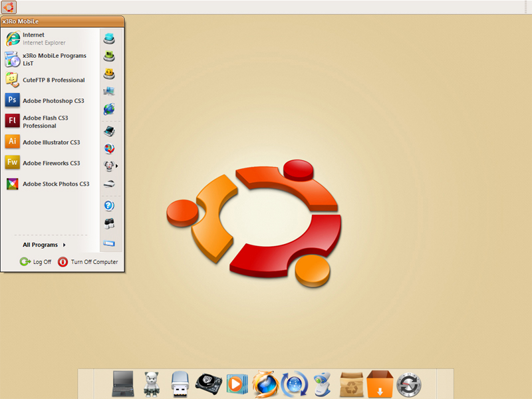532x399 pixels.
Task: Open the orange downloads box dock icon
Action: tap(380, 384)
